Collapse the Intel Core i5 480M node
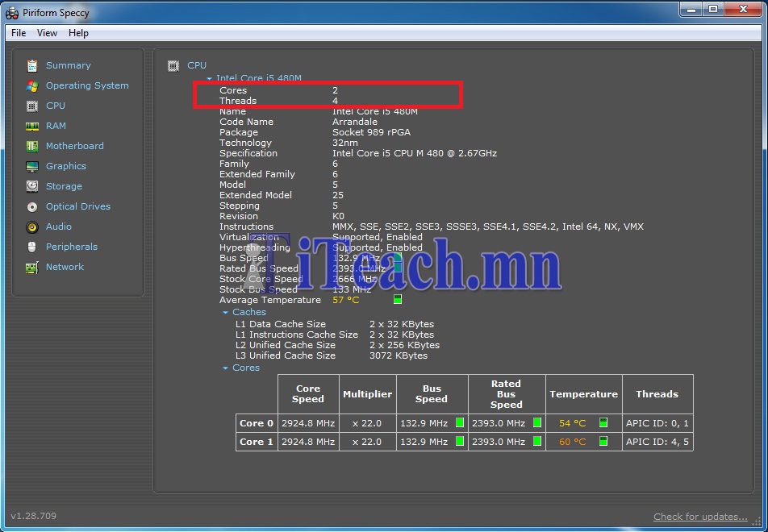 click(210, 79)
